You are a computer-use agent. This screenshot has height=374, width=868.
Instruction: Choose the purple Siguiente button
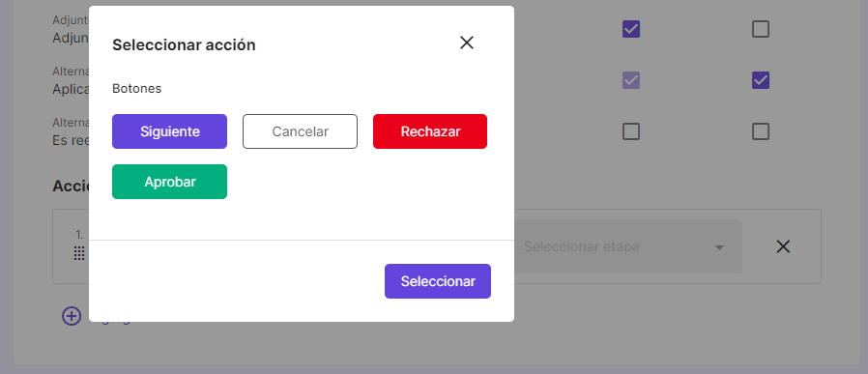pyautogui.click(x=169, y=131)
